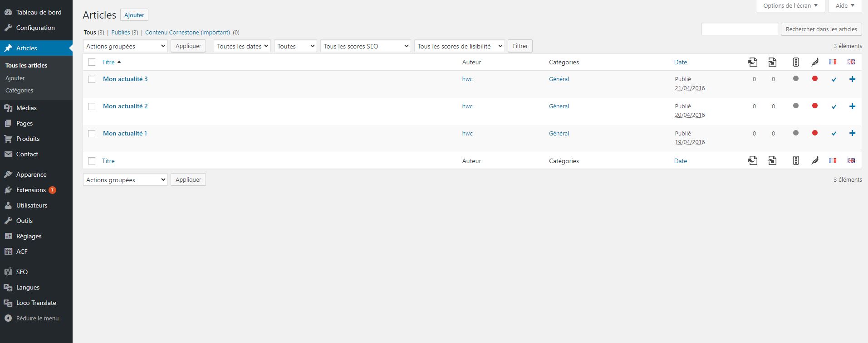Click the date 21/04/2016
The width and height of the screenshot is (868, 343).
(690, 88)
